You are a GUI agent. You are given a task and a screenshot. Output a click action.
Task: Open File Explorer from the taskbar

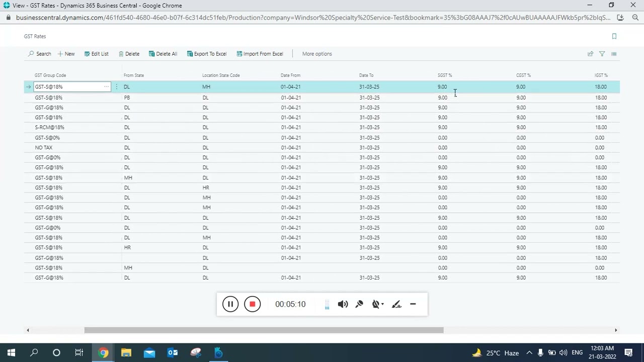click(x=126, y=352)
